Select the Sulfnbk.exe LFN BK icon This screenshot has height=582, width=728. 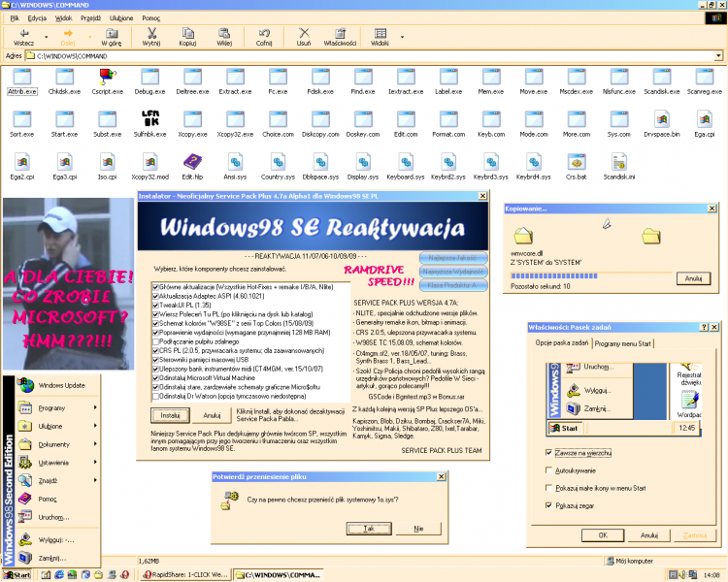pyautogui.click(x=149, y=118)
